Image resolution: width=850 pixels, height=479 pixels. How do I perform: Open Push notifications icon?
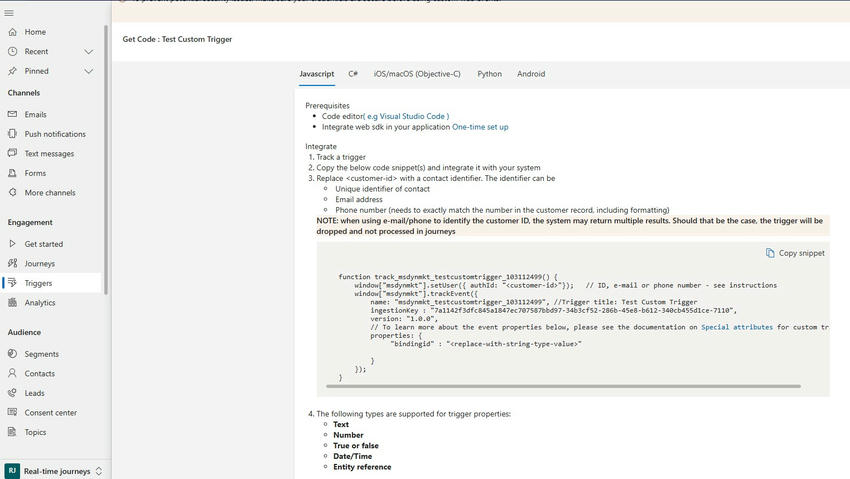13,134
